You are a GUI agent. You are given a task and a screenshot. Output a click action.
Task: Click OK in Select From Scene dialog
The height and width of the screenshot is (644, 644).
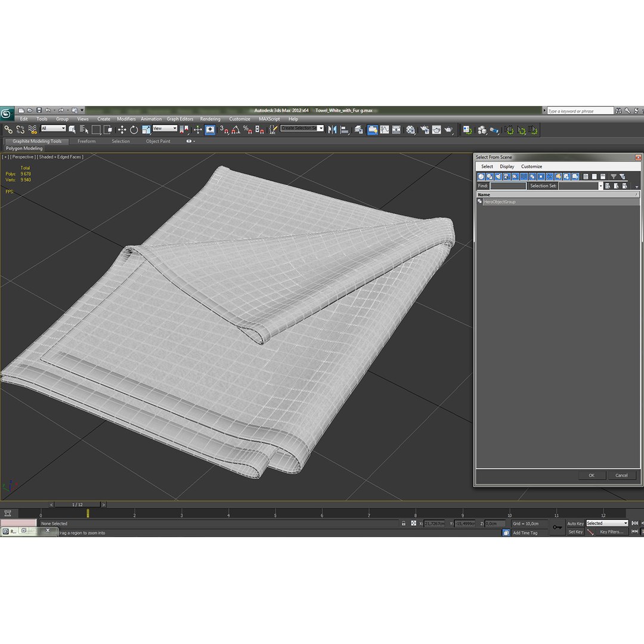(x=592, y=476)
